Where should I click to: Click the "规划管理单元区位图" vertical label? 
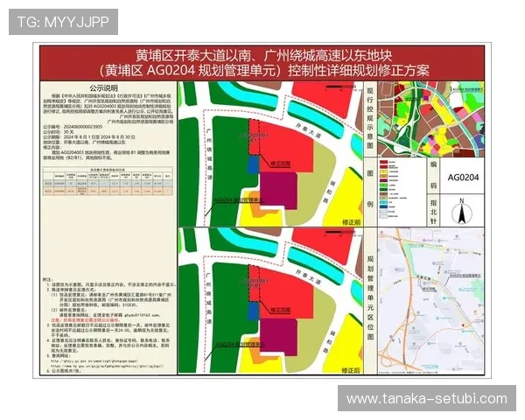[370, 297]
